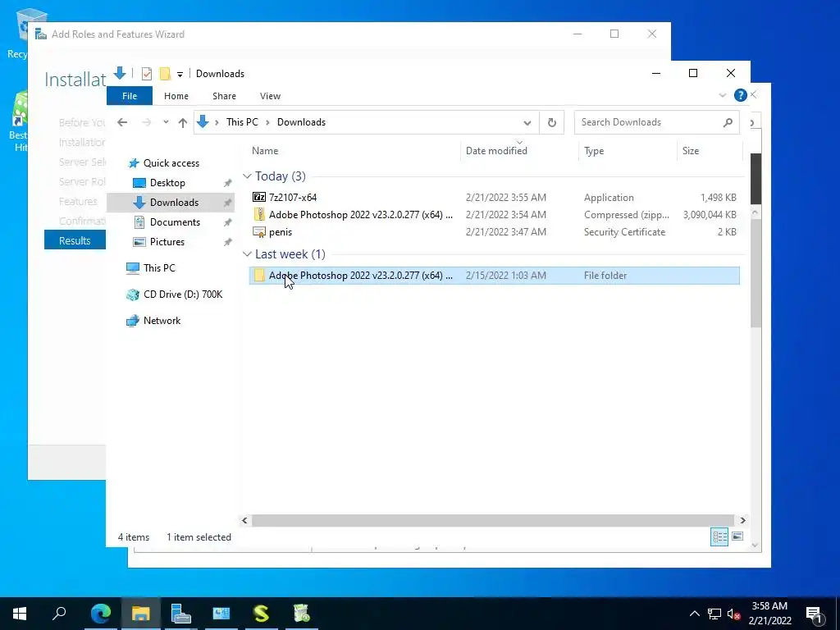840x630 pixels.
Task: Click the search magnifier icon in Explorer
Action: pyautogui.click(x=728, y=122)
